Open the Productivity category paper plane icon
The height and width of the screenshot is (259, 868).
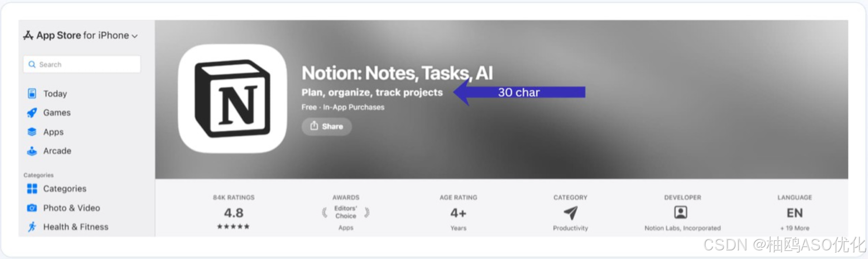point(571,212)
